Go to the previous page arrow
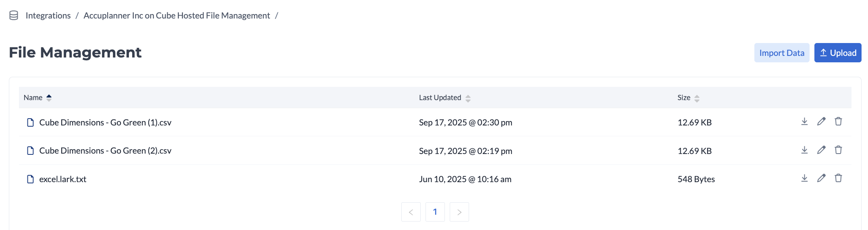Viewport: 868px width, 230px height. pyautogui.click(x=411, y=212)
